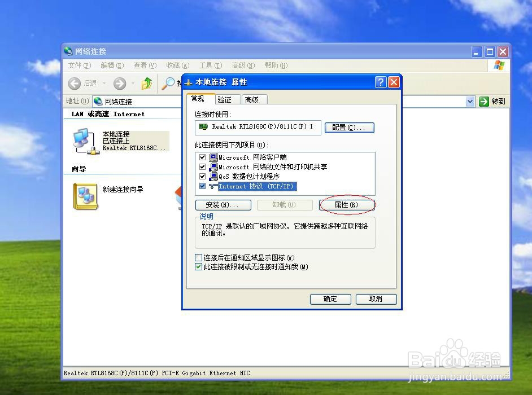Switch to the 高级 tab in properties dialog
Viewport: 532px width, 395px height.
tap(255, 99)
